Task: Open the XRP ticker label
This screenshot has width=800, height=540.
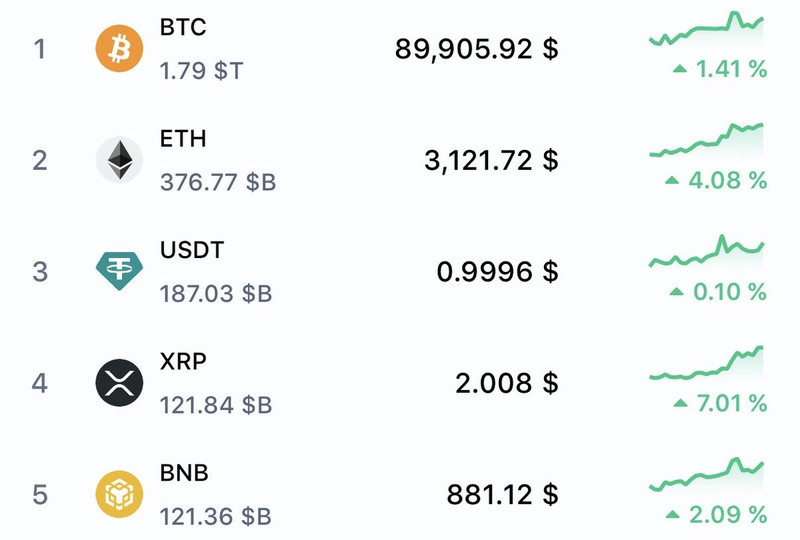Action: [x=183, y=361]
